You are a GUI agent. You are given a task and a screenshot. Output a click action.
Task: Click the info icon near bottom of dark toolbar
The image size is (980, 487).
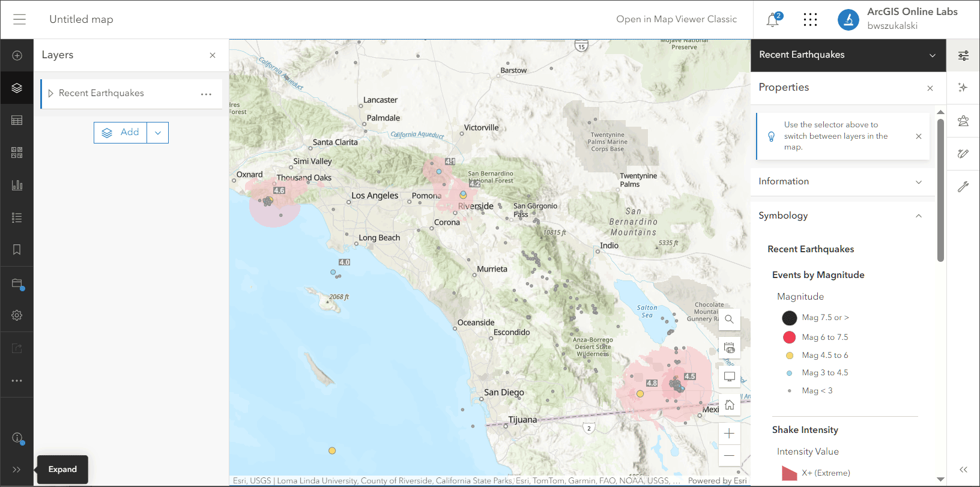[x=17, y=438]
